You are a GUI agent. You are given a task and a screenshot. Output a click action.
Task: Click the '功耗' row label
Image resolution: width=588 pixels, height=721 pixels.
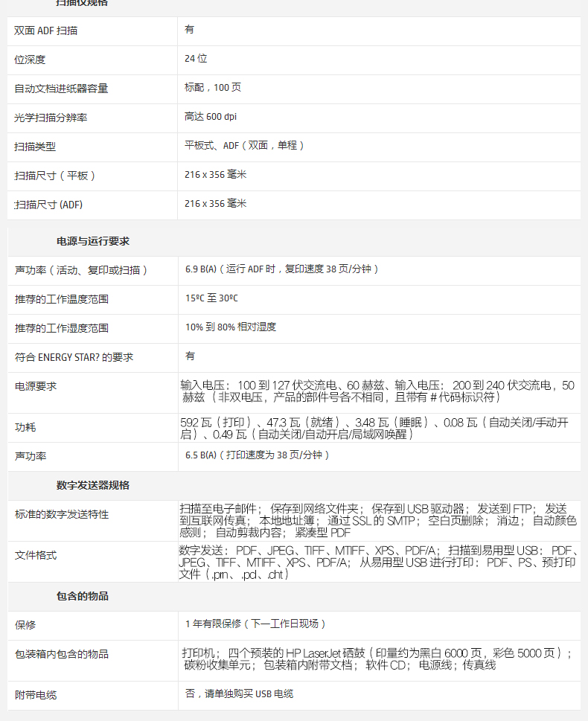click(25, 428)
